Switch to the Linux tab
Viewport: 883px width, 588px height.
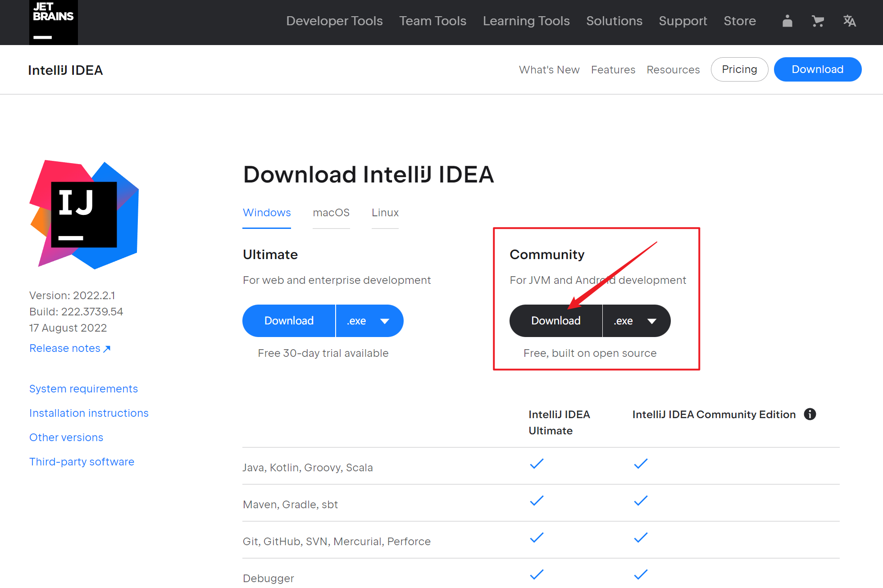[x=385, y=213]
